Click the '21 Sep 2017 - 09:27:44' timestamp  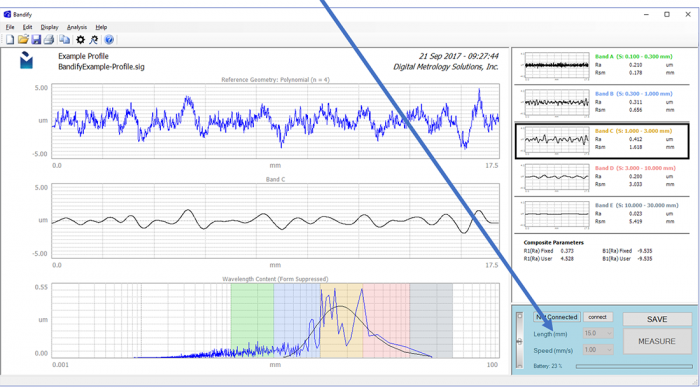(458, 56)
